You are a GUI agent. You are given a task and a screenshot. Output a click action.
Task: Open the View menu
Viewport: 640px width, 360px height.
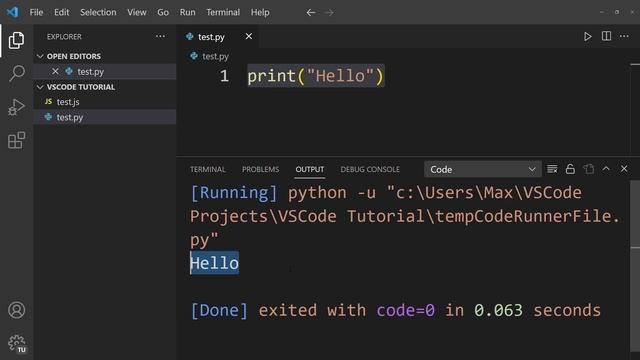click(137, 12)
